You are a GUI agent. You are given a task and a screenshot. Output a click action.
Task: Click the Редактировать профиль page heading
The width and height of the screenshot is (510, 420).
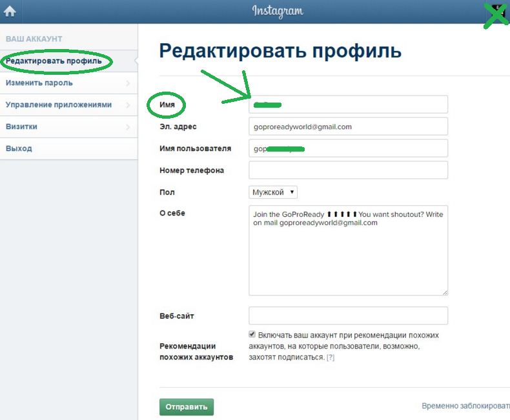pos(280,51)
